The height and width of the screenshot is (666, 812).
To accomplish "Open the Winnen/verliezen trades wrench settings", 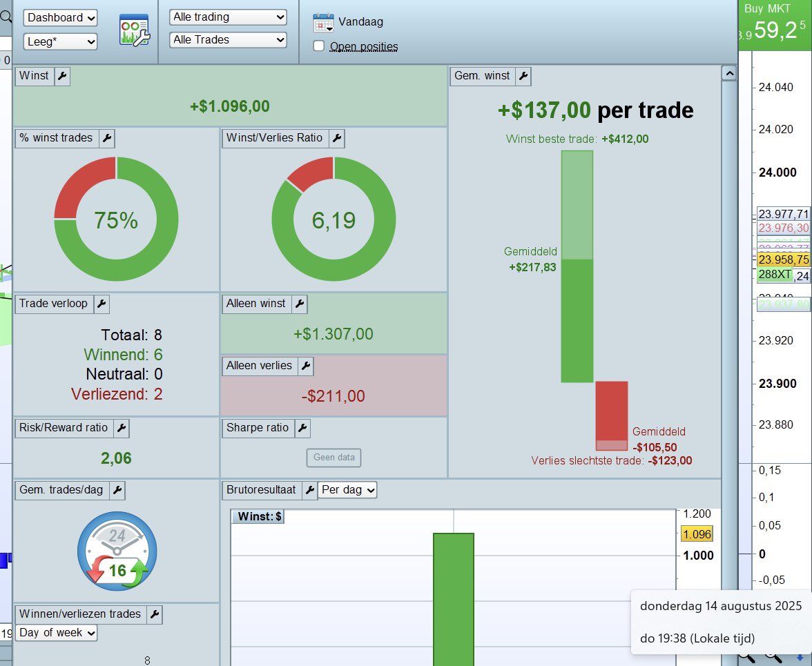I will 155,614.
